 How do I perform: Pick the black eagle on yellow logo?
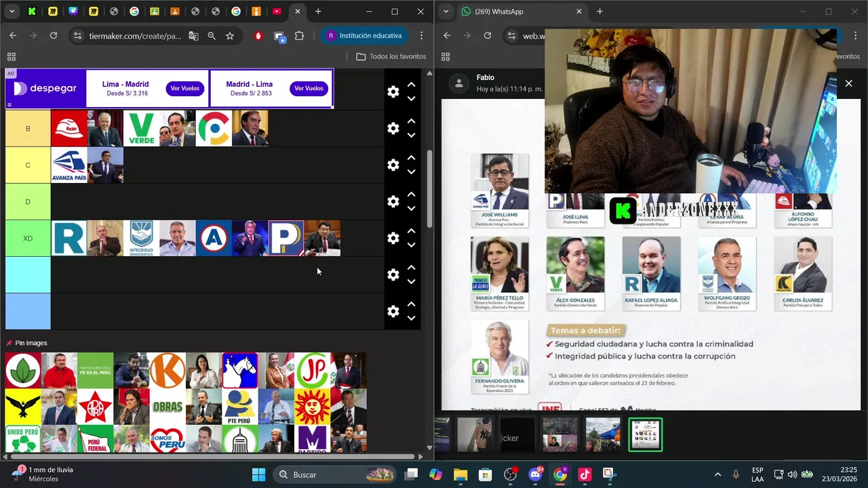point(23,407)
